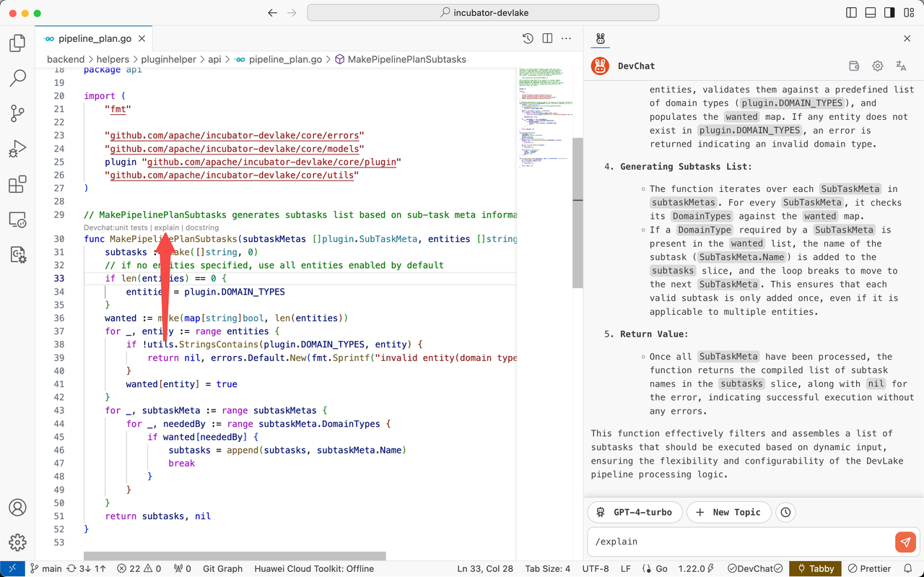The width and height of the screenshot is (924, 577).
Task: Start a New Topic in DevChat
Action: click(729, 512)
